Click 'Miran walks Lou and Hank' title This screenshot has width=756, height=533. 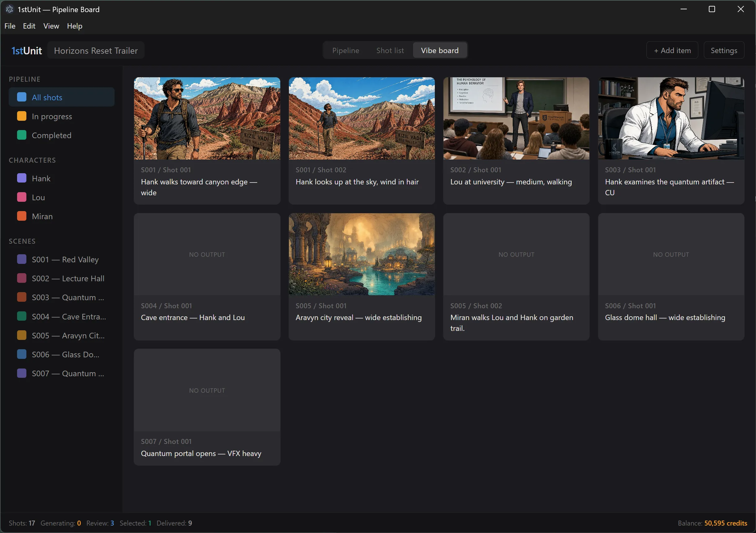click(511, 323)
